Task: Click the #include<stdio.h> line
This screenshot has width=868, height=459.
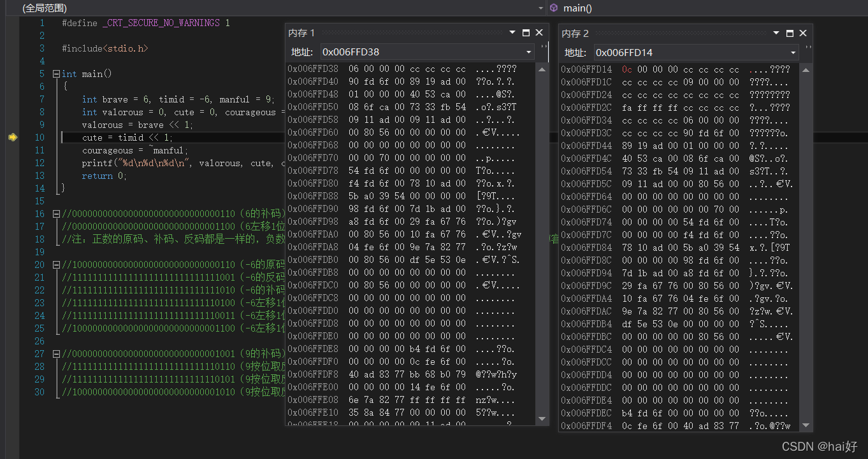Action: 105,48
